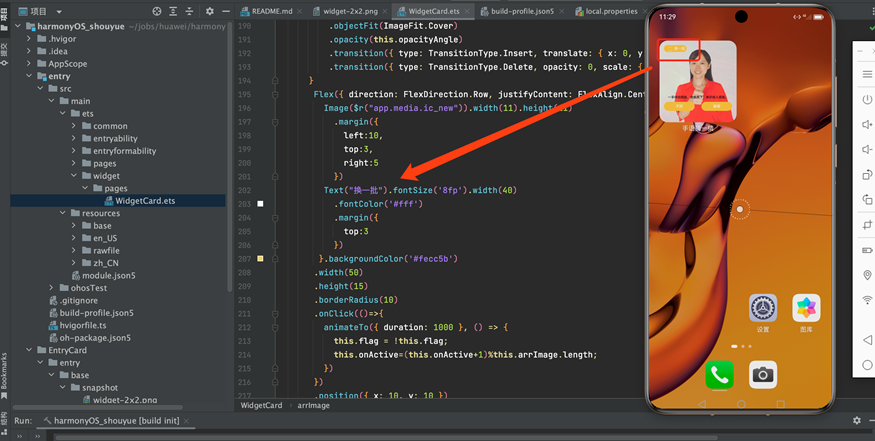Expand all nodes in project panel
This screenshot has height=441, width=875.
click(x=174, y=11)
